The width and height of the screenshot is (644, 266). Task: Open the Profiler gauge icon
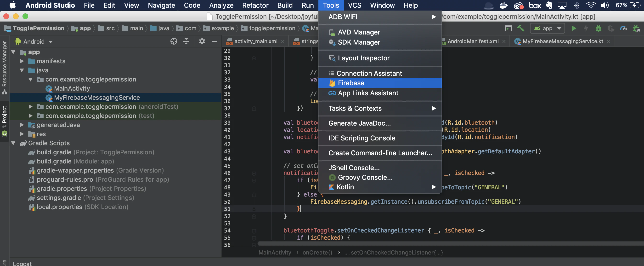[623, 29]
